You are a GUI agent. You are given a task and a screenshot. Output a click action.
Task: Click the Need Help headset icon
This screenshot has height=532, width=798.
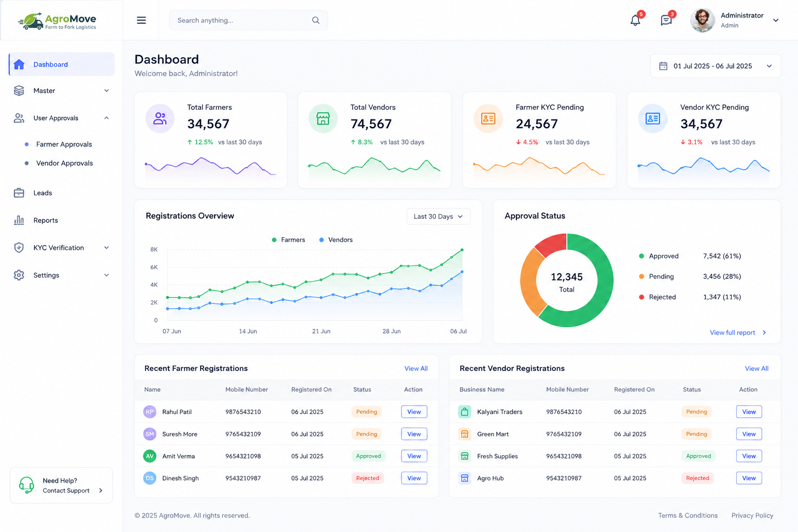point(26,485)
